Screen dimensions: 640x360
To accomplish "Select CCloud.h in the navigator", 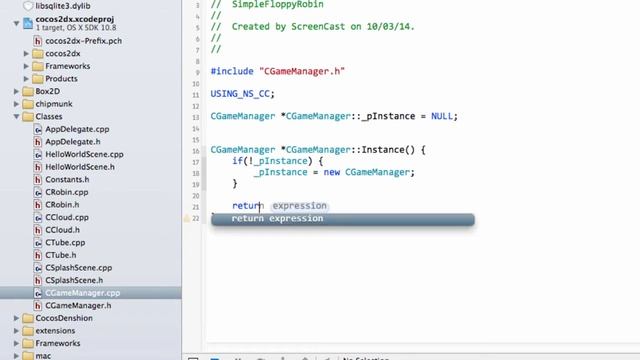I will tap(62, 230).
